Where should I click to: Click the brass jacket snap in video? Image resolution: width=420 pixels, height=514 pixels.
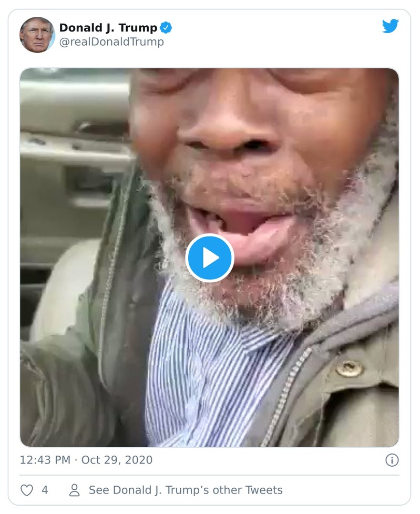point(349,368)
